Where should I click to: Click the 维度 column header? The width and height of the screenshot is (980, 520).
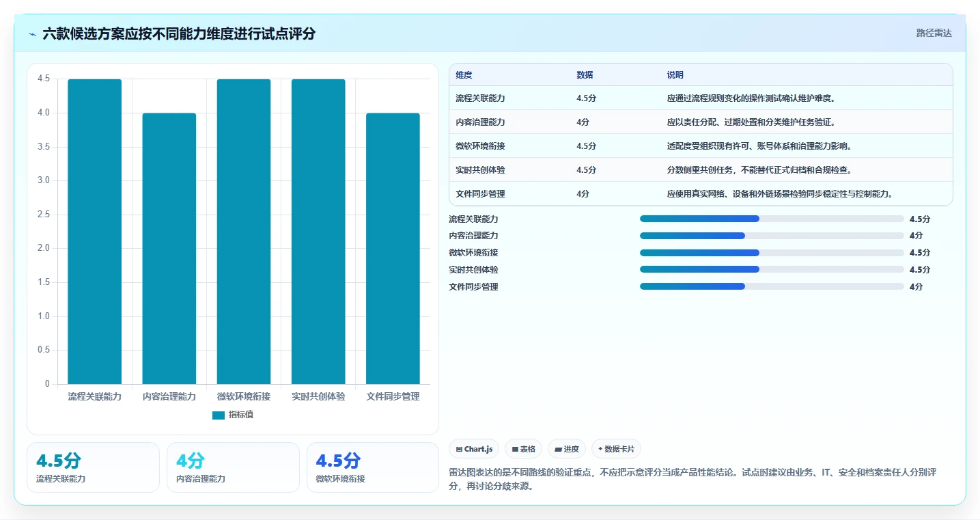[464, 75]
